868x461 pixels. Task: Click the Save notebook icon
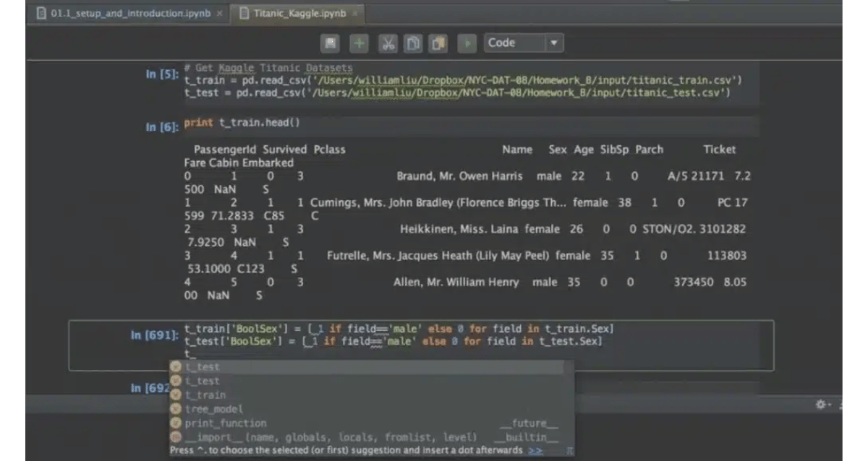point(331,43)
